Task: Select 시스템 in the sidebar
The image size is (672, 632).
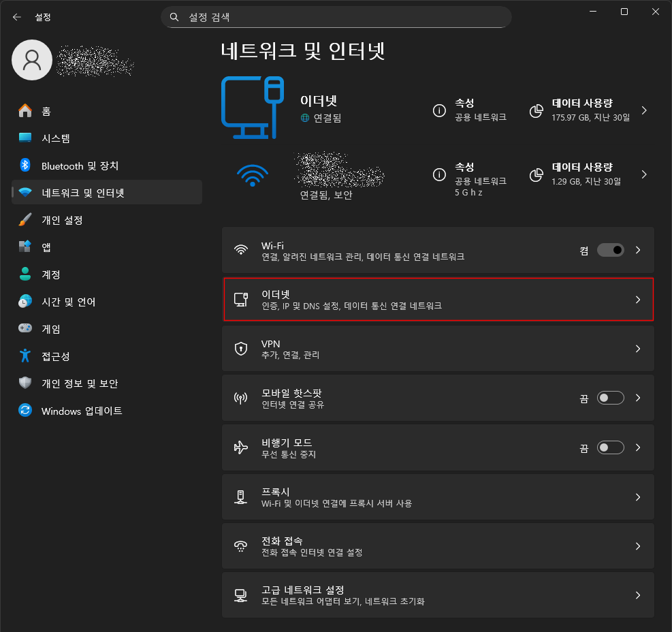Action: 107,138
